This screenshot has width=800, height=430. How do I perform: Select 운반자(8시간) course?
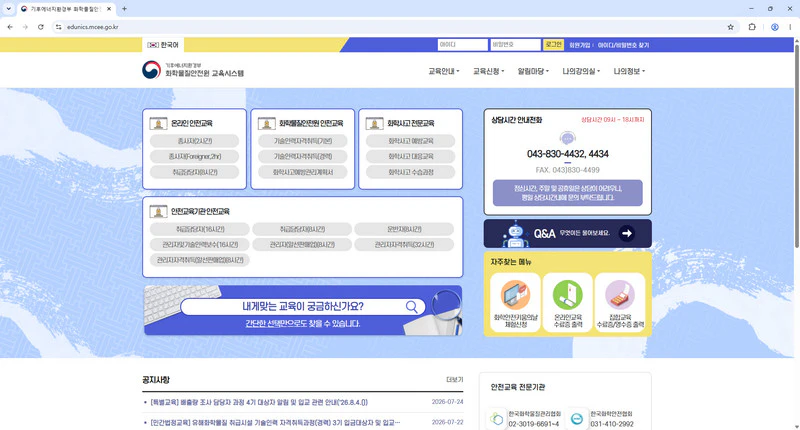click(404, 230)
